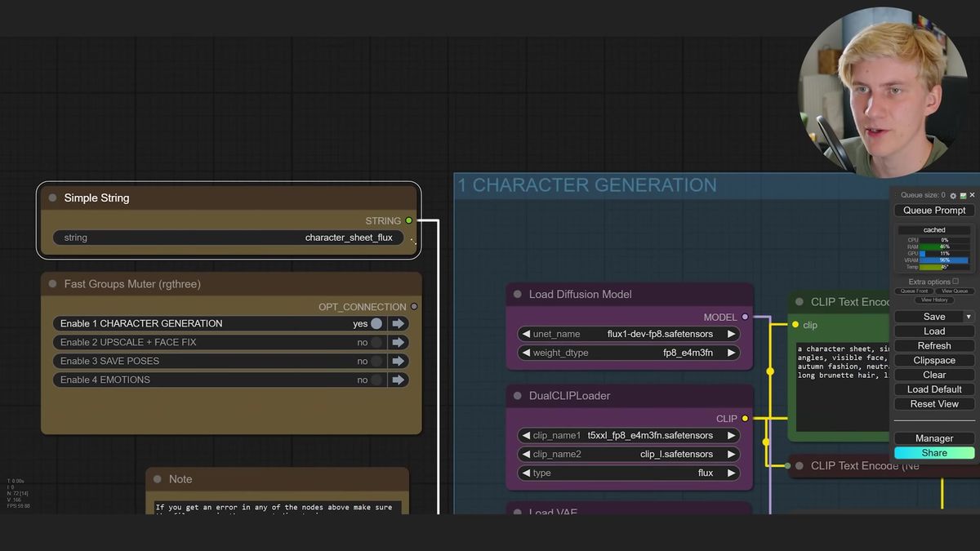Screen dimensions: 980x551
Task: Collapse the CLIP Text Encode node dot
Action: (x=799, y=302)
